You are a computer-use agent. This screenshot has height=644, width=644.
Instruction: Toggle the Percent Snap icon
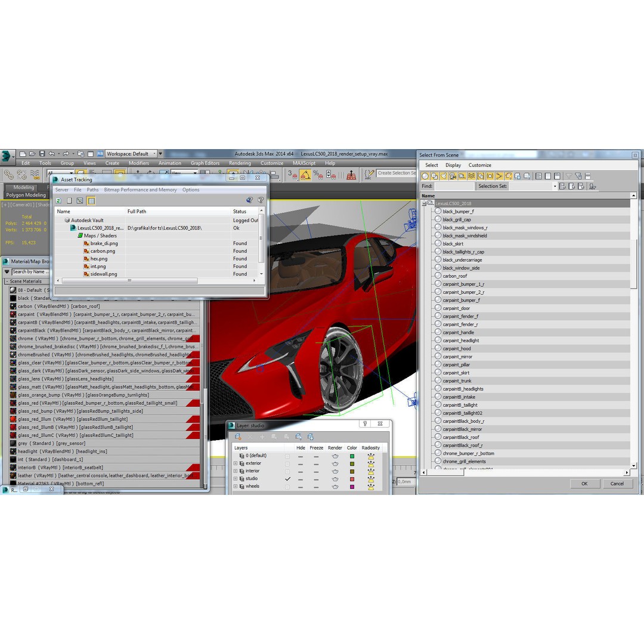click(x=318, y=175)
